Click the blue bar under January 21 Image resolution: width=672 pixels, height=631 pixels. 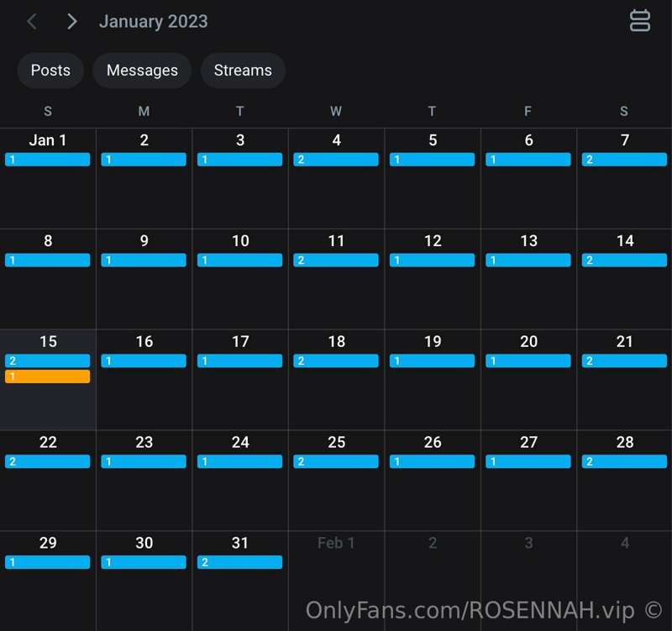coord(624,361)
